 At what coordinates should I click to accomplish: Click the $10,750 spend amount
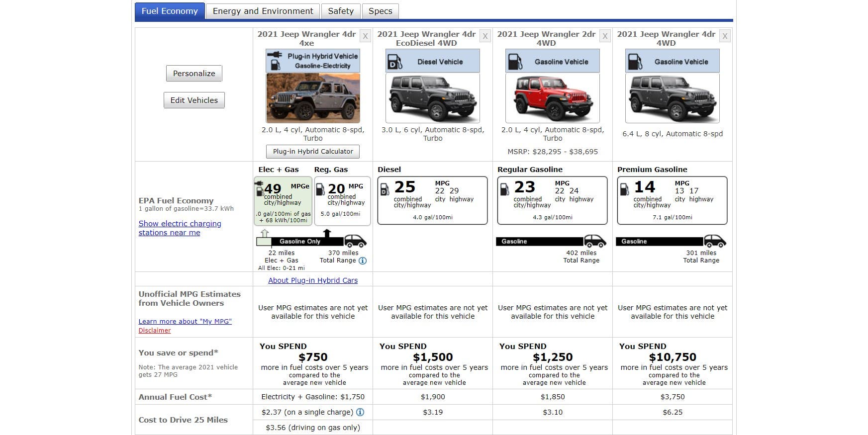(673, 357)
